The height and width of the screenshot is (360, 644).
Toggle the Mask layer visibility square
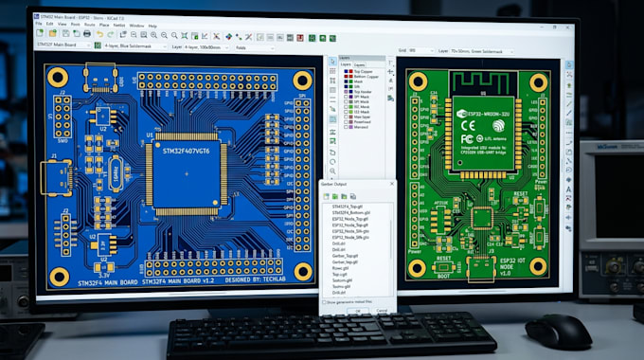click(x=346, y=81)
